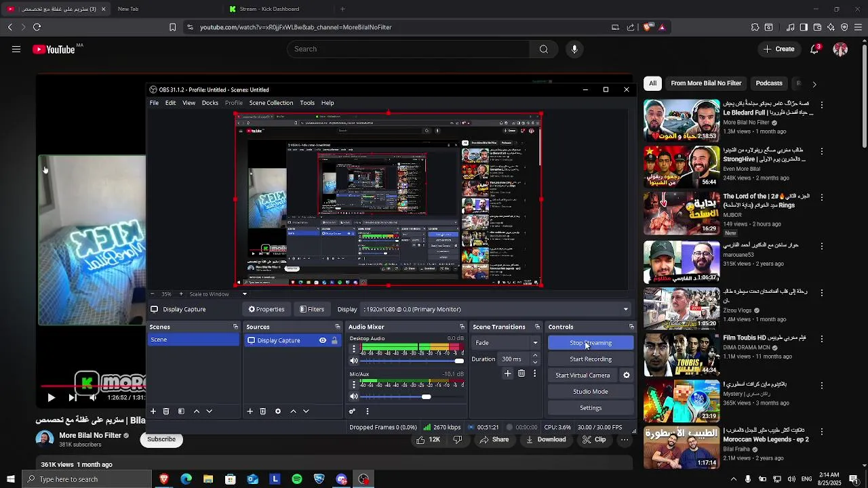This screenshot has width=868, height=488.
Task: Add a new source with the plus icon
Action: coord(250,411)
